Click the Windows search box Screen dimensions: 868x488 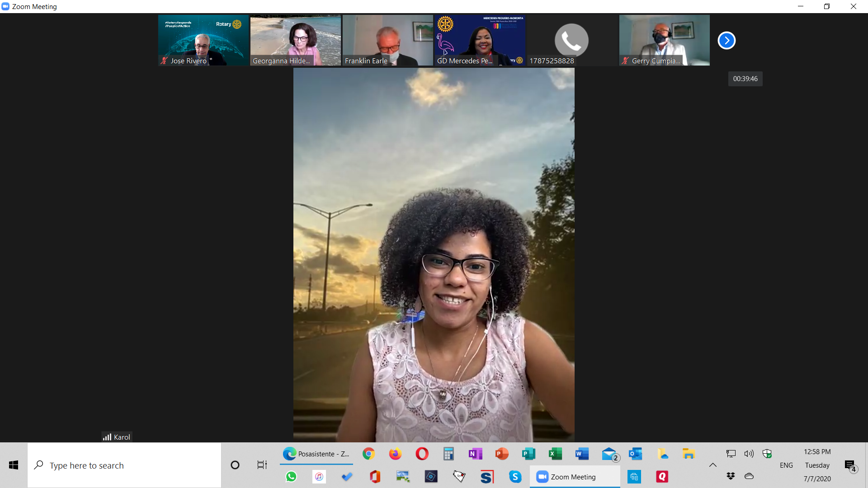(124, 465)
